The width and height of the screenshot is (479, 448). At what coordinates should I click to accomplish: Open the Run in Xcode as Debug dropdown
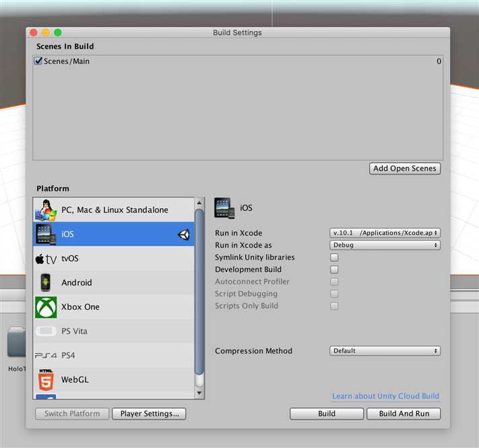pos(385,245)
